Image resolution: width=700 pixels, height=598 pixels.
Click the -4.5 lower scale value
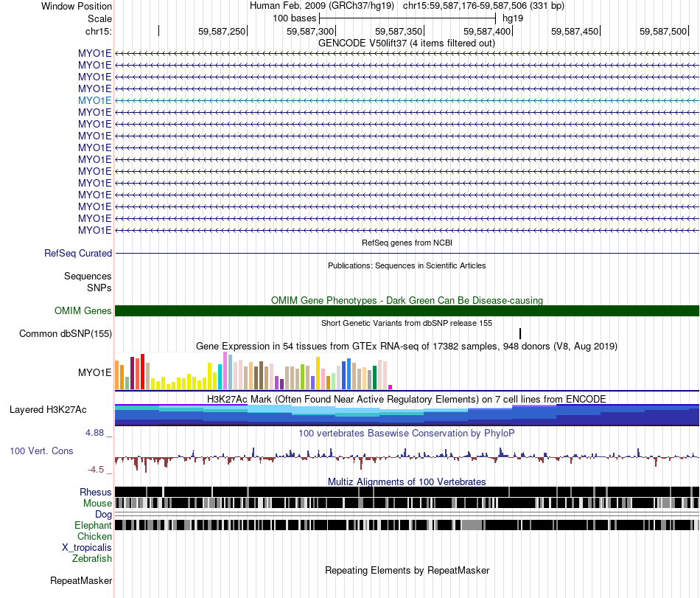tap(96, 470)
